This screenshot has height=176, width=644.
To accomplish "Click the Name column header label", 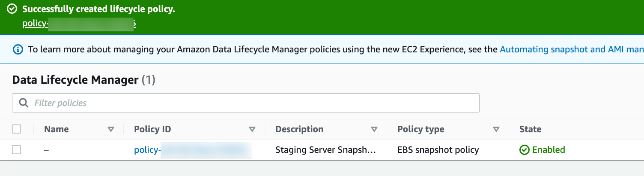I will (57, 129).
